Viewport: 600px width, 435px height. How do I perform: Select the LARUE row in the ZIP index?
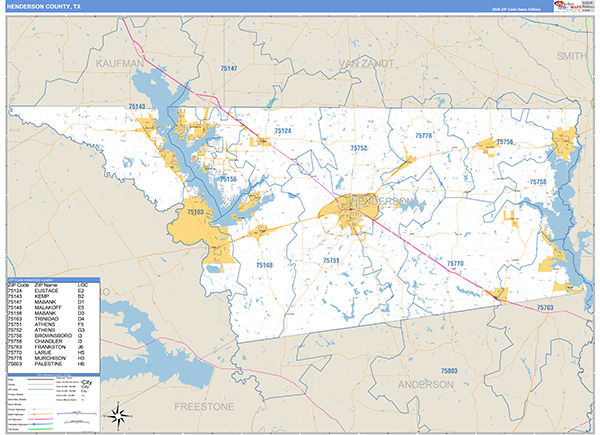click(54, 352)
